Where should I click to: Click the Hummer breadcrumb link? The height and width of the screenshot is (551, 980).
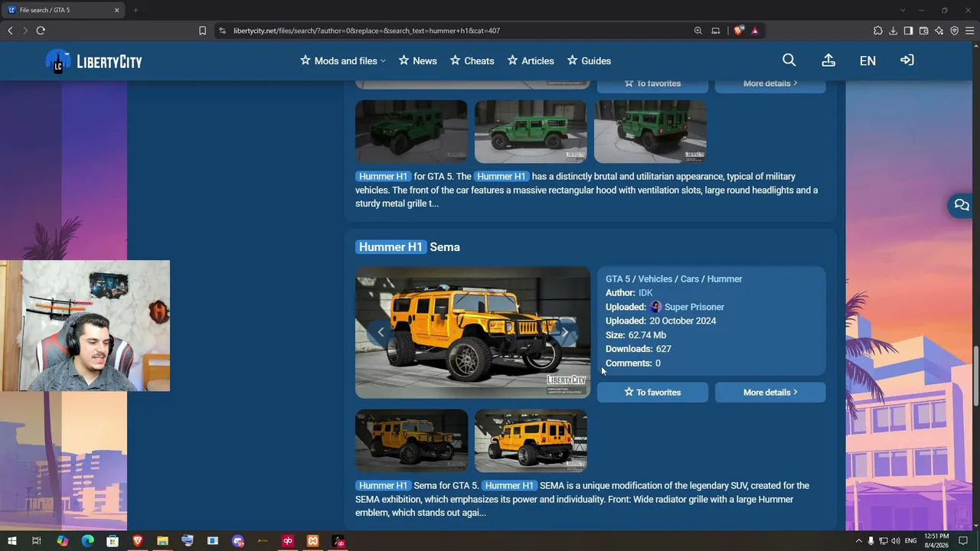[x=724, y=279]
